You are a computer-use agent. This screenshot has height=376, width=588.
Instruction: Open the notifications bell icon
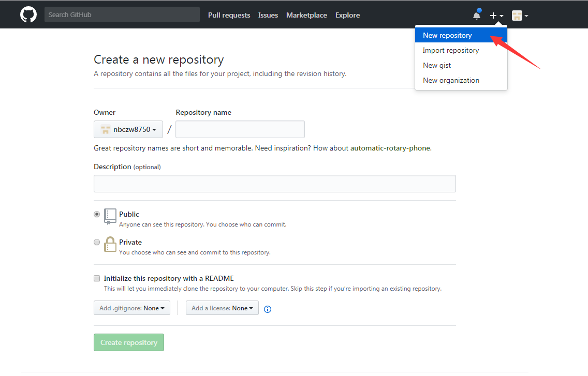(477, 14)
